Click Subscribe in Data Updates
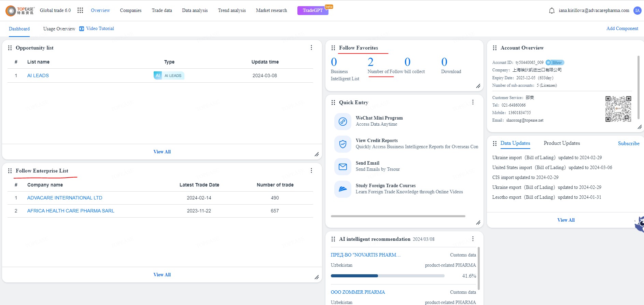 tap(629, 144)
